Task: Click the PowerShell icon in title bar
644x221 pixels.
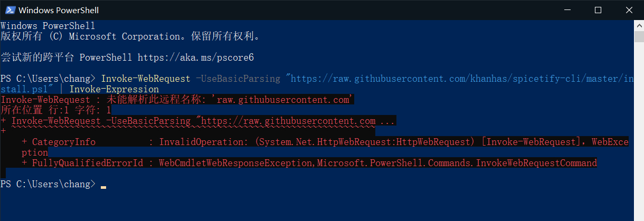Action: coord(9,10)
